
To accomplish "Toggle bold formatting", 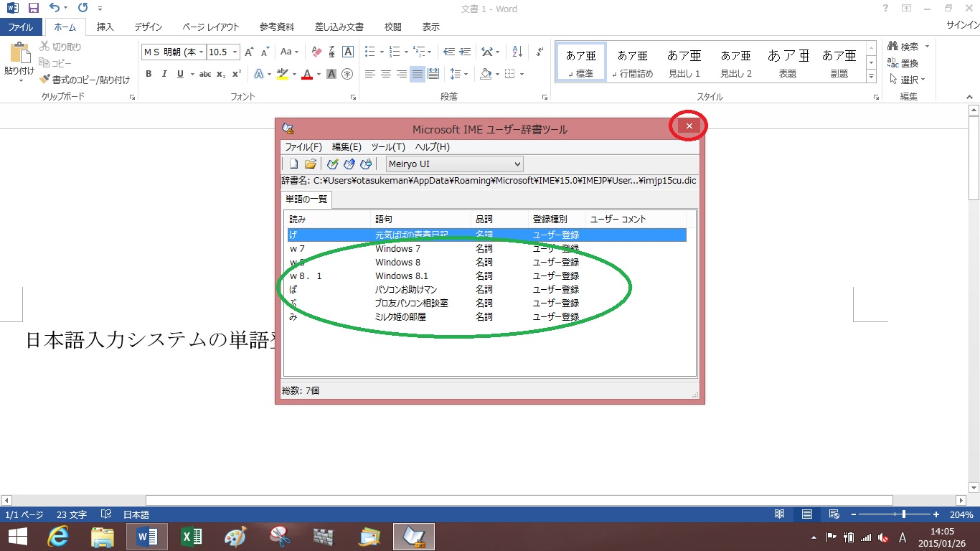I will pyautogui.click(x=149, y=74).
